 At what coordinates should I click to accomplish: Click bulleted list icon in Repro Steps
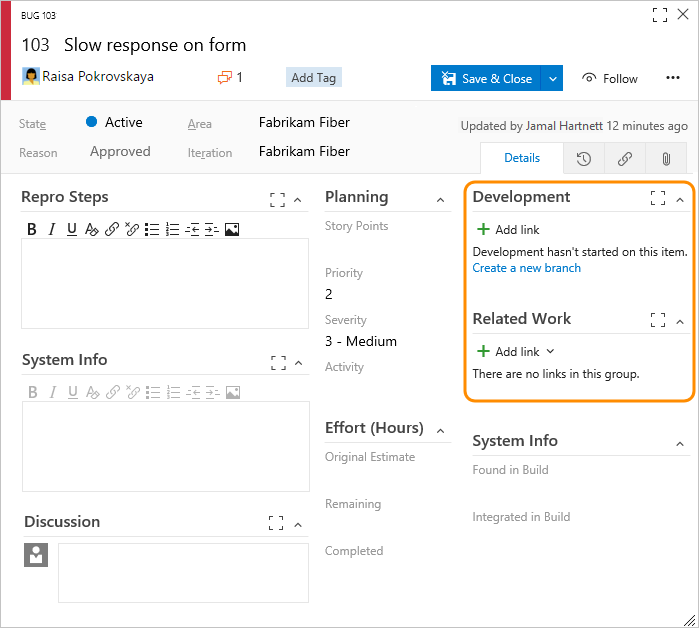(x=152, y=229)
